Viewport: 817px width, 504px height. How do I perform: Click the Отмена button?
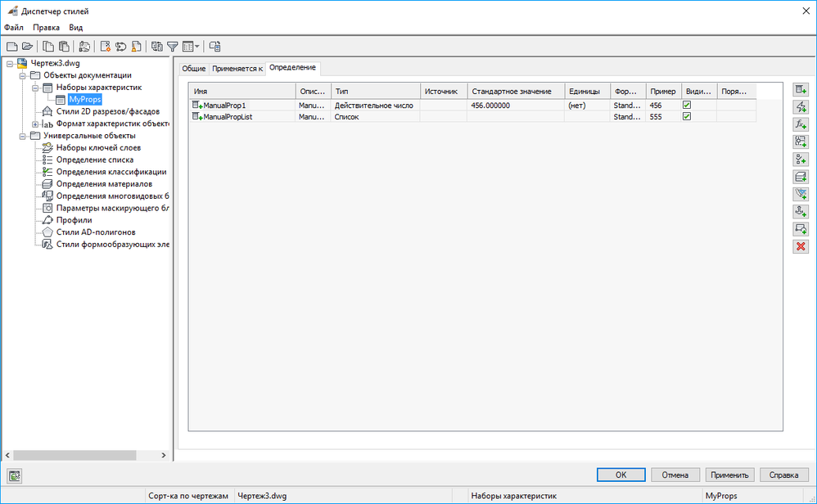pos(675,475)
